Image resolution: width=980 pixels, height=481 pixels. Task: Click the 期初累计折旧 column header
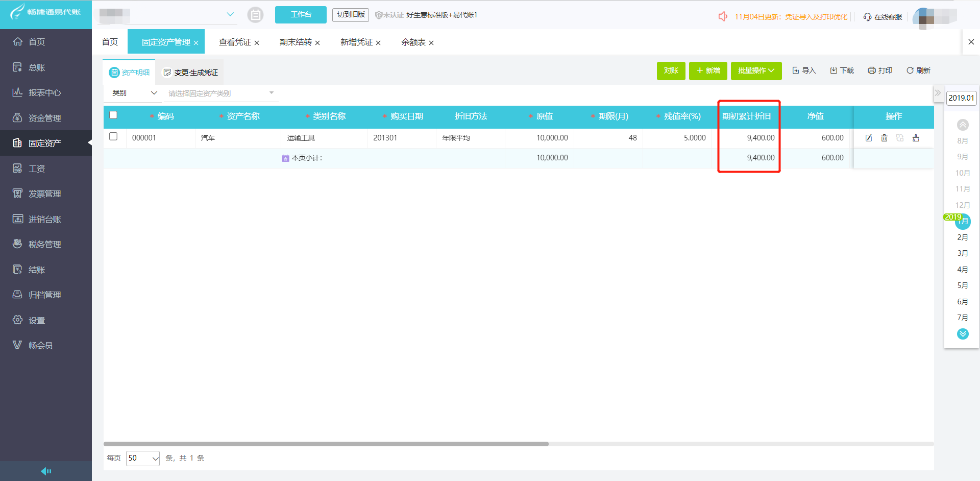746,116
